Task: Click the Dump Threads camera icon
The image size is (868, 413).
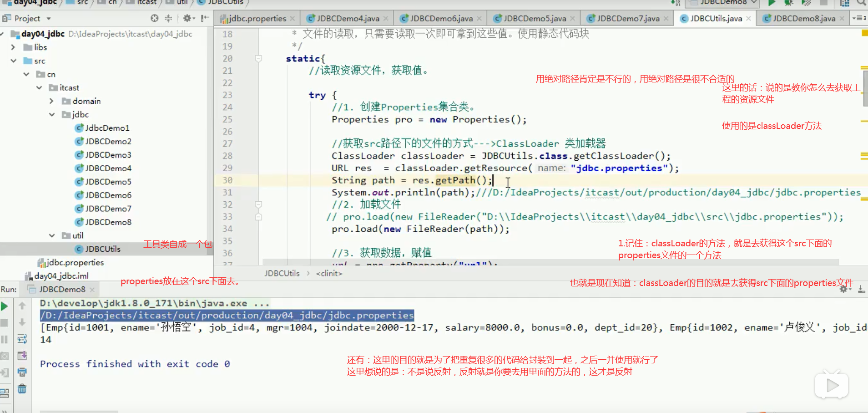Action: 5,356
